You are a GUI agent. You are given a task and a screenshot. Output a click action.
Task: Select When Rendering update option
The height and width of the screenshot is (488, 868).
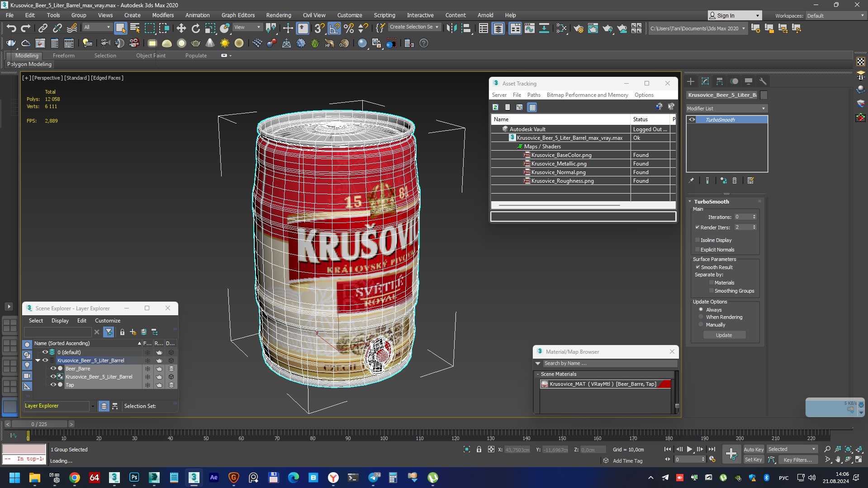point(701,317)
